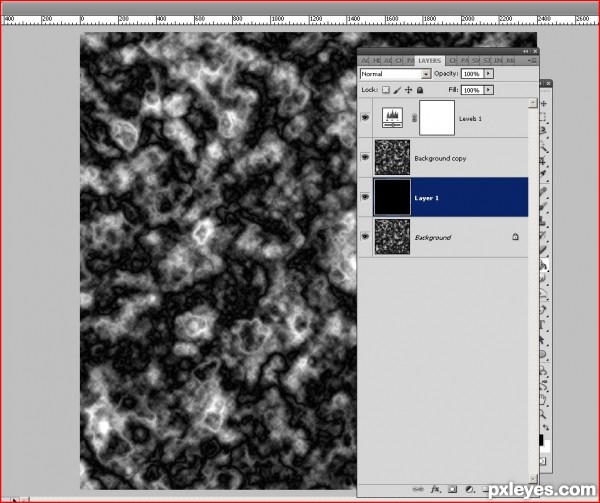The height and width of the screenshot is (503, 600).
Task: Click the new adjustment layer icon
Action: [x=470, y=489]
